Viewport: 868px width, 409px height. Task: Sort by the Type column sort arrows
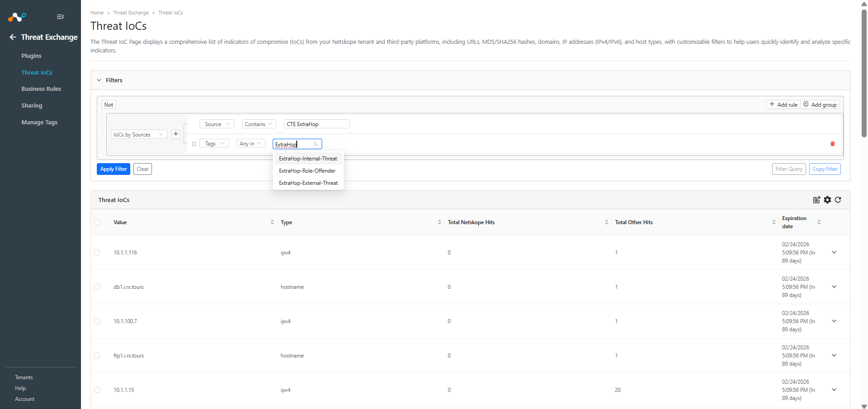click(440, 222)
